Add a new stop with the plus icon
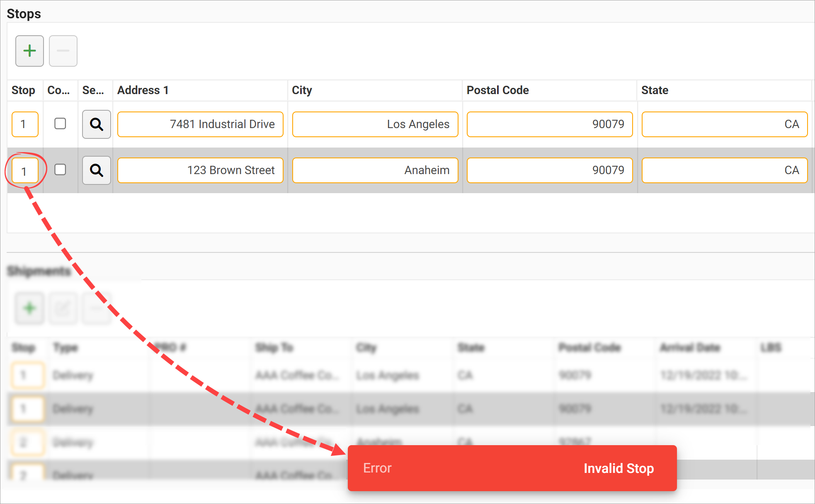Image resolution: width=815 pixels, height=504 pixels. tap(29, 51)
